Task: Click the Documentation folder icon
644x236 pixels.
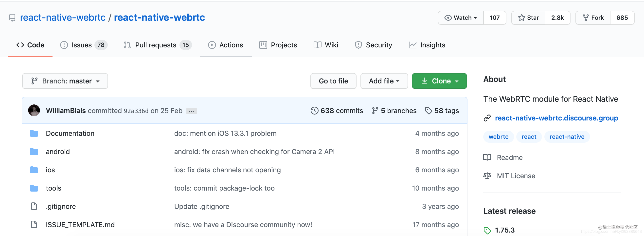Action: [34, 133]
